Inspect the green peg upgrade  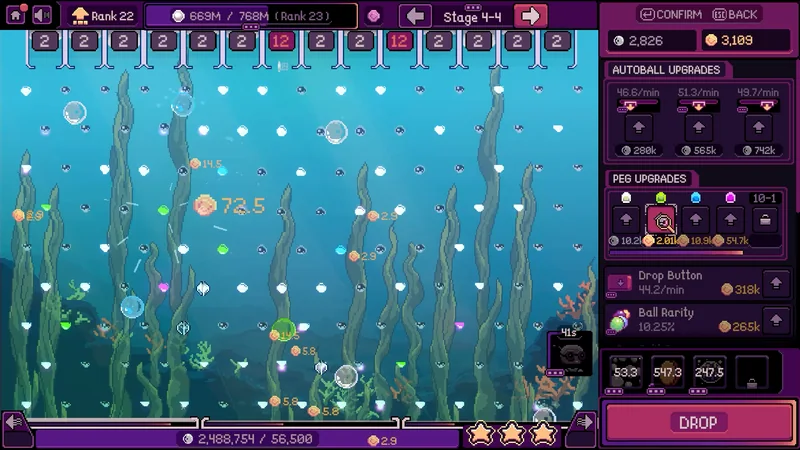point(661,220)
